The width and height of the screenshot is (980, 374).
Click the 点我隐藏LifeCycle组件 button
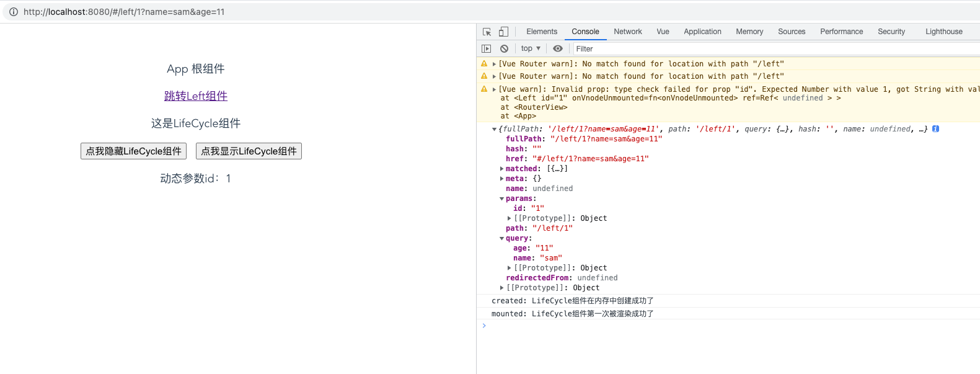(133, 151)
